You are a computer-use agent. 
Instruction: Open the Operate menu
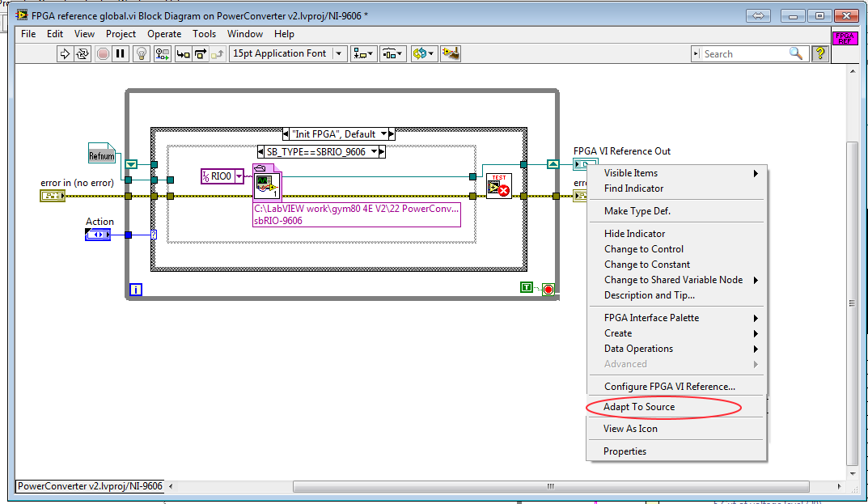(x=164, y=34)
